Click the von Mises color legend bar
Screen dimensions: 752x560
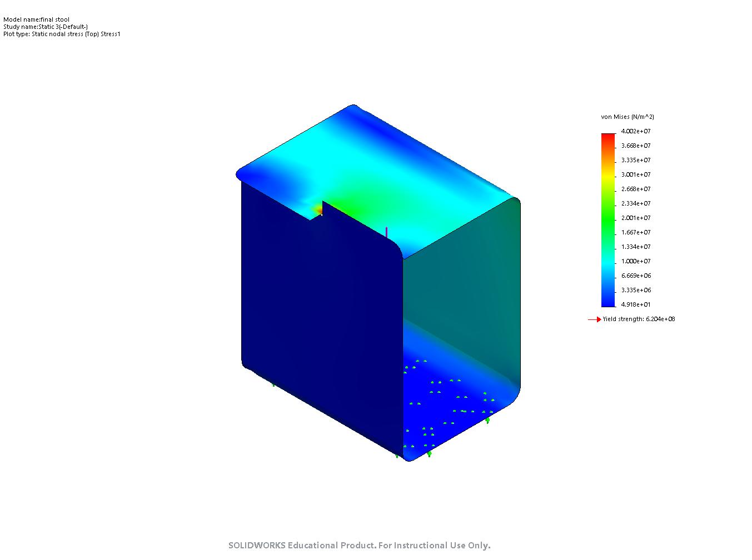(x=608, y=220)
